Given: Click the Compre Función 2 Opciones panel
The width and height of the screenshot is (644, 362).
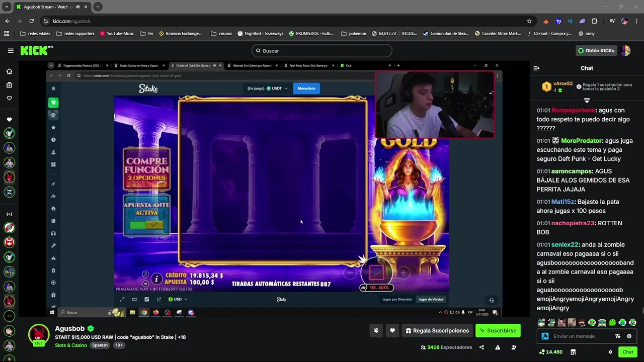Looking at the screenshot, I should tap(146, 170).
